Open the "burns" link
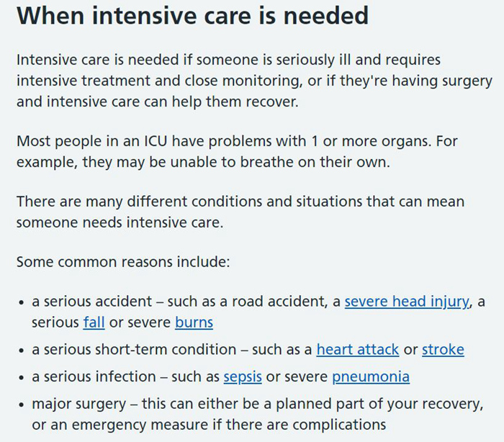Image resolution: width=504 pixels, height=442 pixels. (194, 322)
